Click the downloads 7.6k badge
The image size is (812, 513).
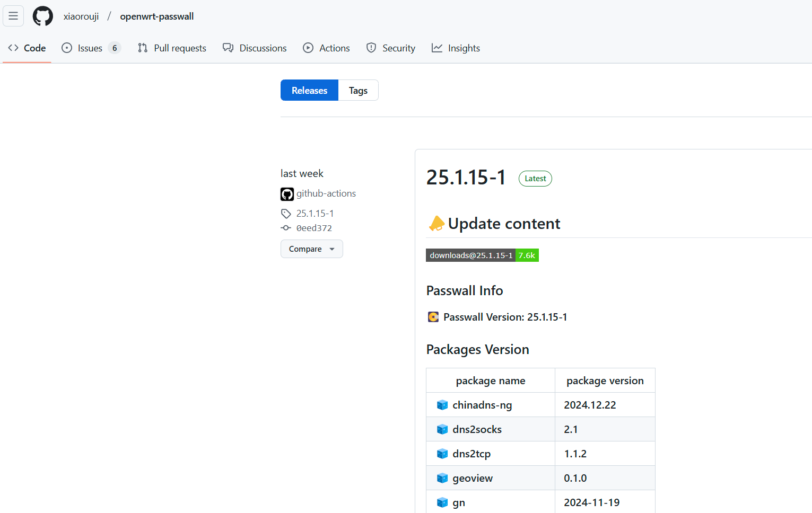pyautogui.click(x=482, y=255)
